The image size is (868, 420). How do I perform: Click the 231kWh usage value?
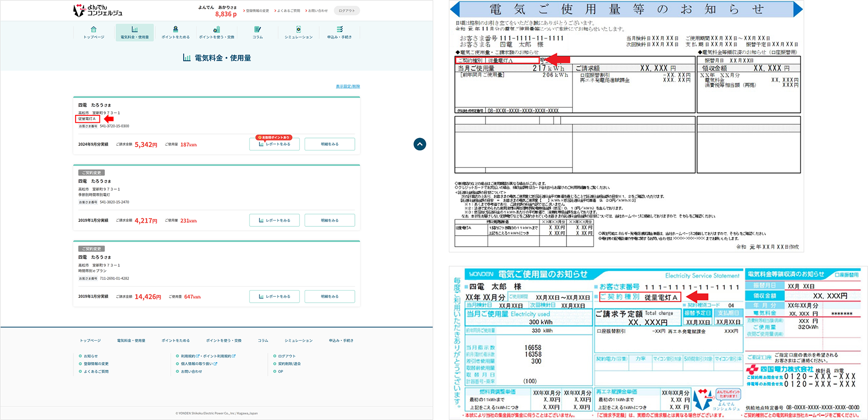click(x=189, y=221)
